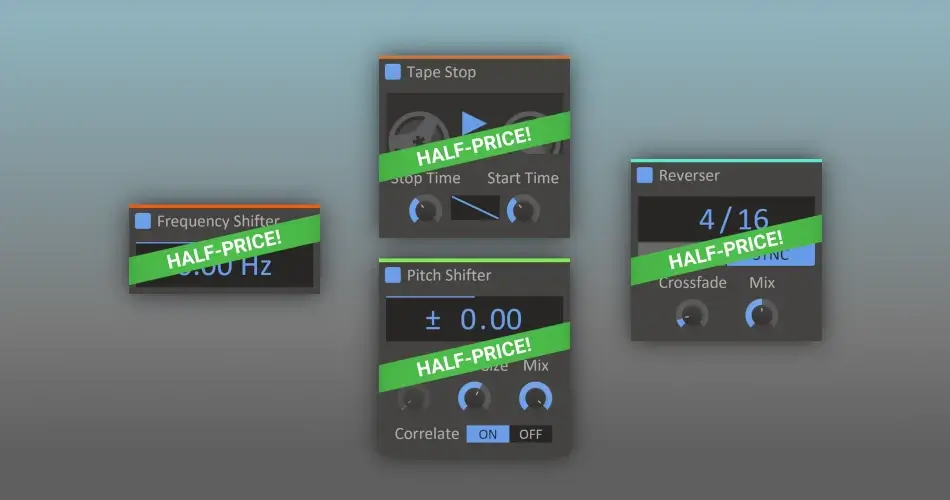Click the Pitch Shifter ± 0.00 value

click(x=474, y=319)
